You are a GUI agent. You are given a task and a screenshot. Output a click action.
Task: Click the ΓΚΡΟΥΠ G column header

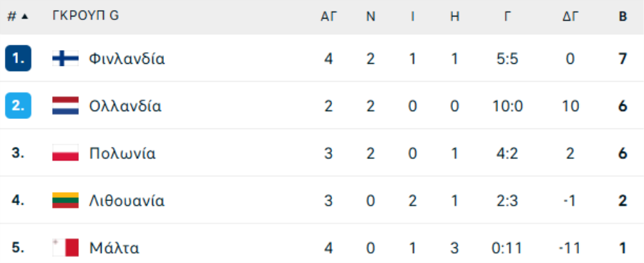(x=86, y=16)
